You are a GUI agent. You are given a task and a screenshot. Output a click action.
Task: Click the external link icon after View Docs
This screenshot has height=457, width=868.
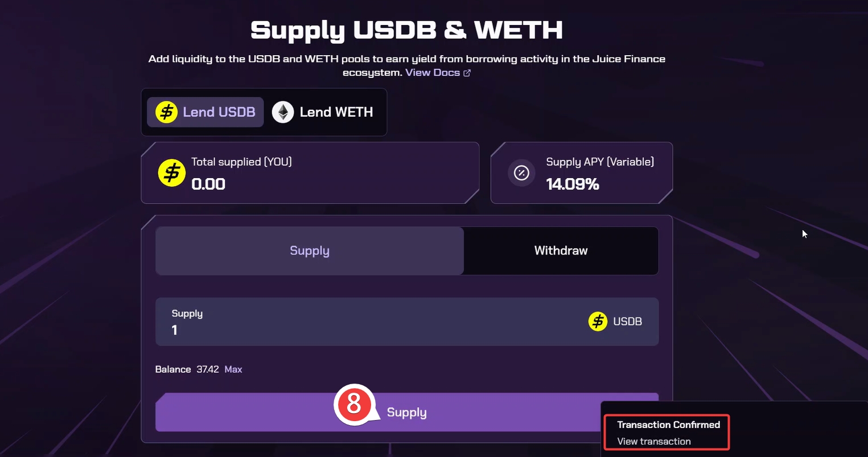467,73
